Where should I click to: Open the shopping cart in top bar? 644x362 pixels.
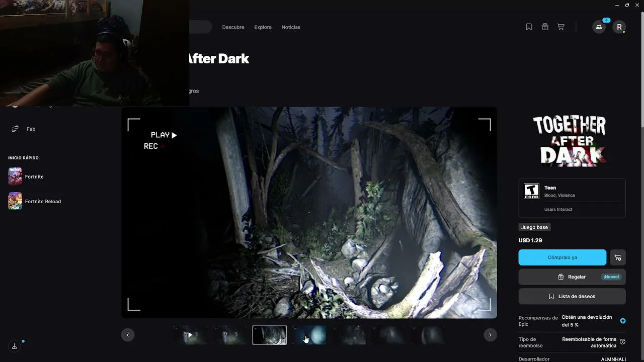(x=561, y=27)
